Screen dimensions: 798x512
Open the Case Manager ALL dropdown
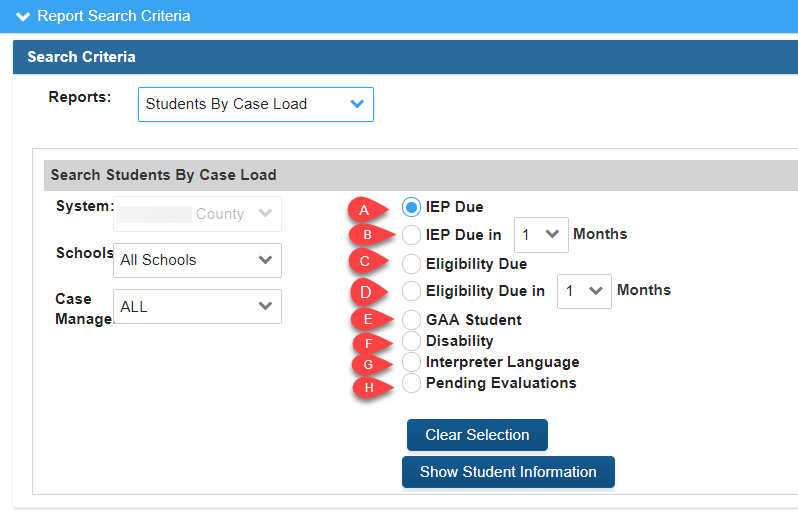(x=197, y=307)
